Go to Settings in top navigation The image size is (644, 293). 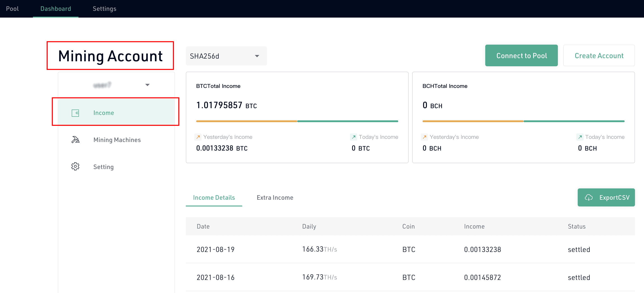[x=104, y=9]
